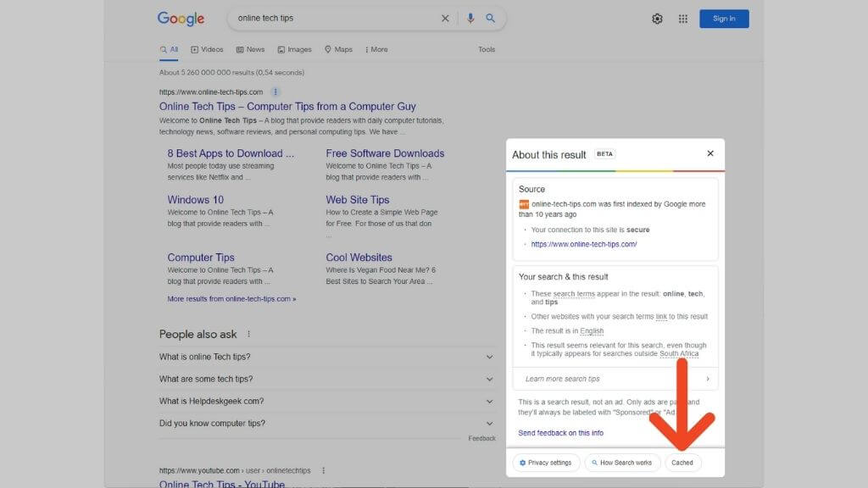This screenshot has height=488, width=868.
Task: Open the Google apps grid
Action: pos(683,19)
